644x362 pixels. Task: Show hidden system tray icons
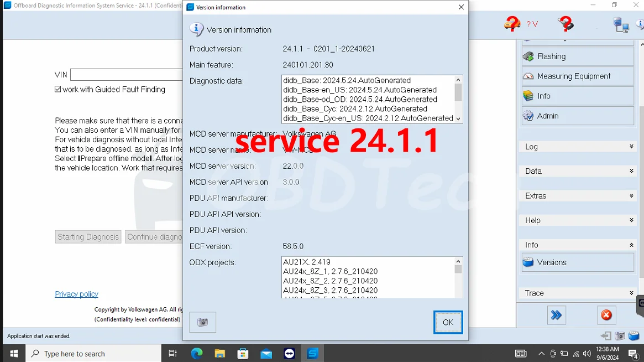click(541, 354)
